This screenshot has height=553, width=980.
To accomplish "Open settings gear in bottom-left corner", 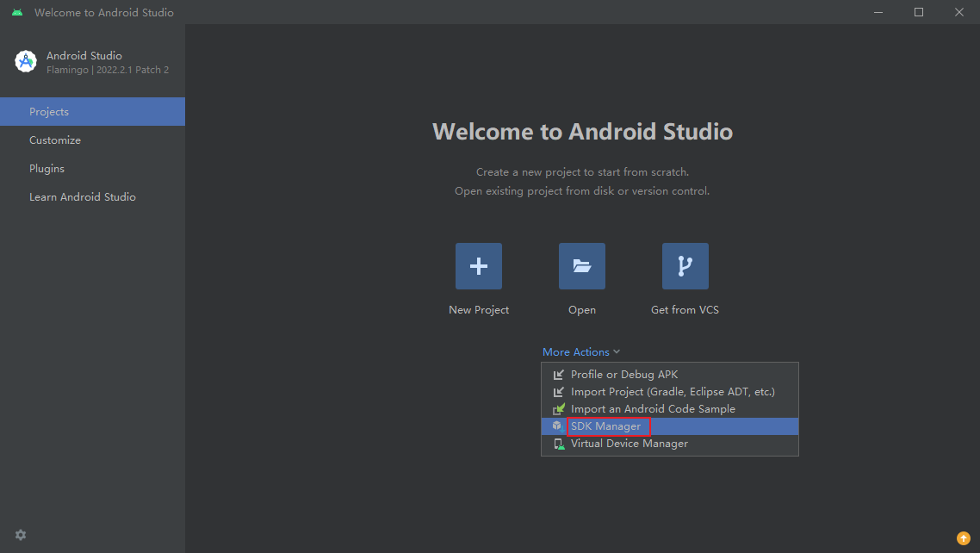I will [21, 535].
